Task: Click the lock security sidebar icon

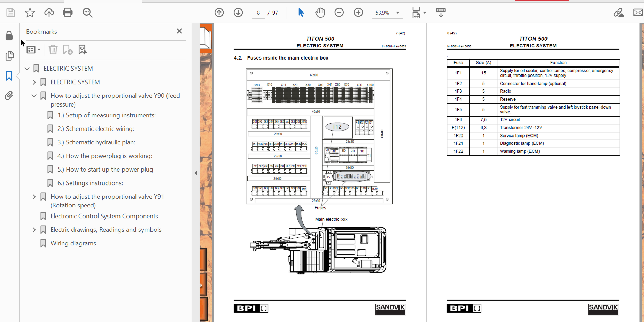Action: point(9,36)
